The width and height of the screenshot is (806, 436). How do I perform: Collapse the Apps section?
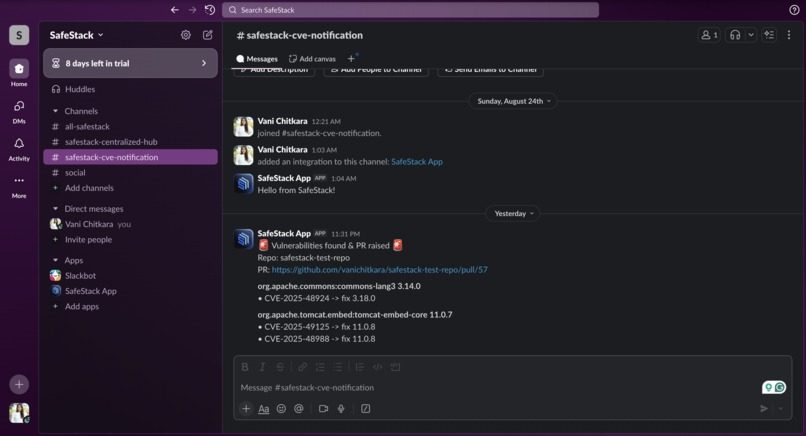[x=56, y=260]
